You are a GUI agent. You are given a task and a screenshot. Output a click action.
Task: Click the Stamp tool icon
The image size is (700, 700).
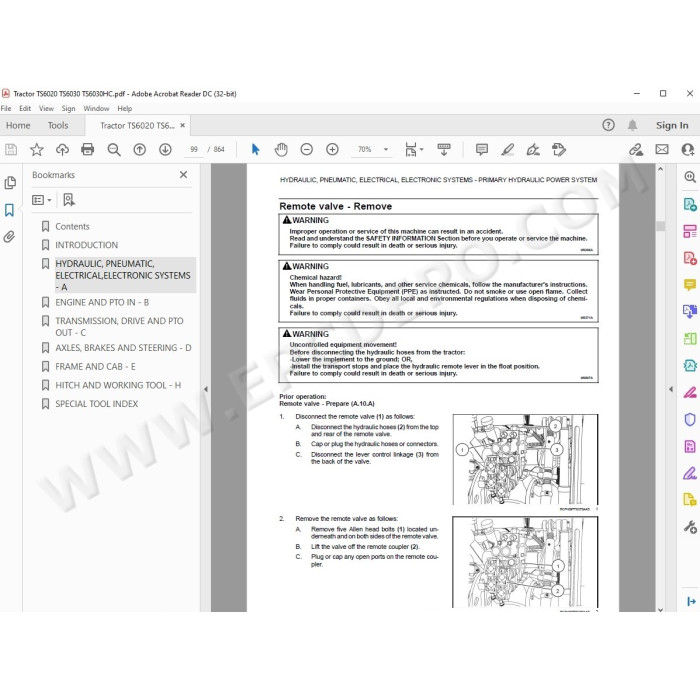[558, 149]
